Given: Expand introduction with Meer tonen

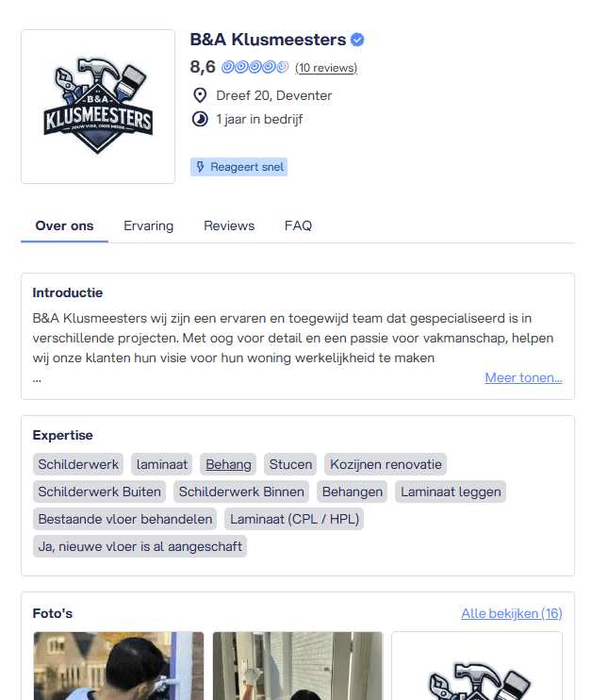Looking at the screenshot, I should [524, 377].
